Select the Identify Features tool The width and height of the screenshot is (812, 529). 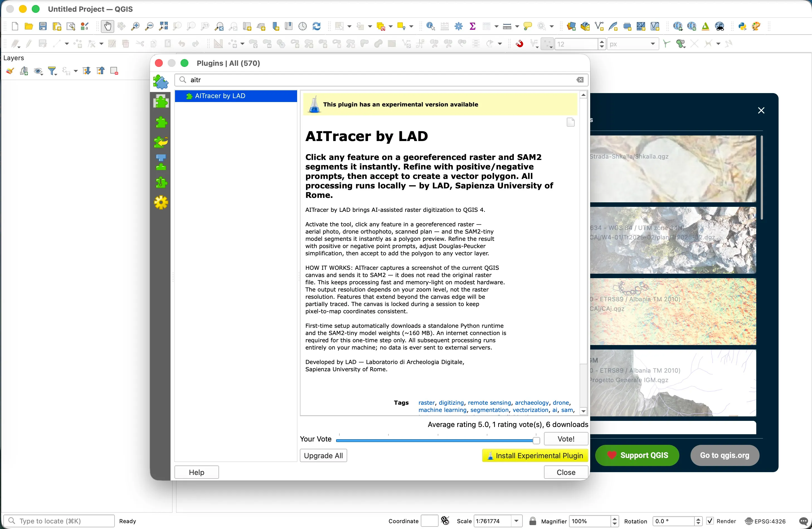[431, 26]
